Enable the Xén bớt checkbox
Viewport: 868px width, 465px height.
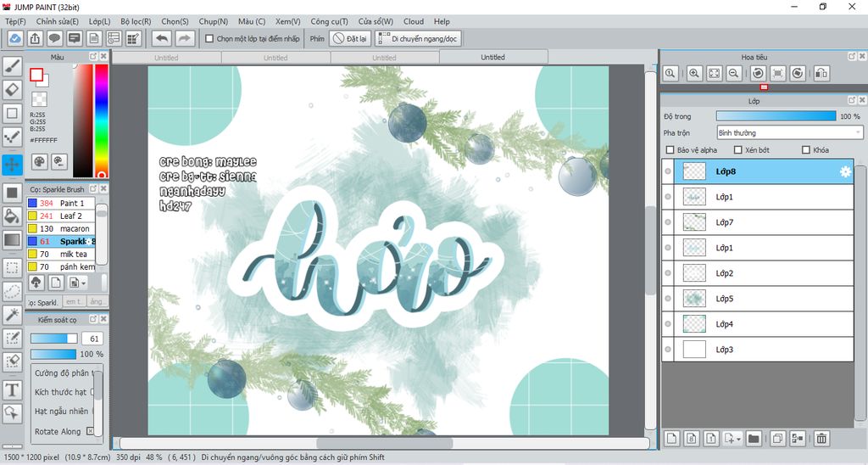click(738, 149)
